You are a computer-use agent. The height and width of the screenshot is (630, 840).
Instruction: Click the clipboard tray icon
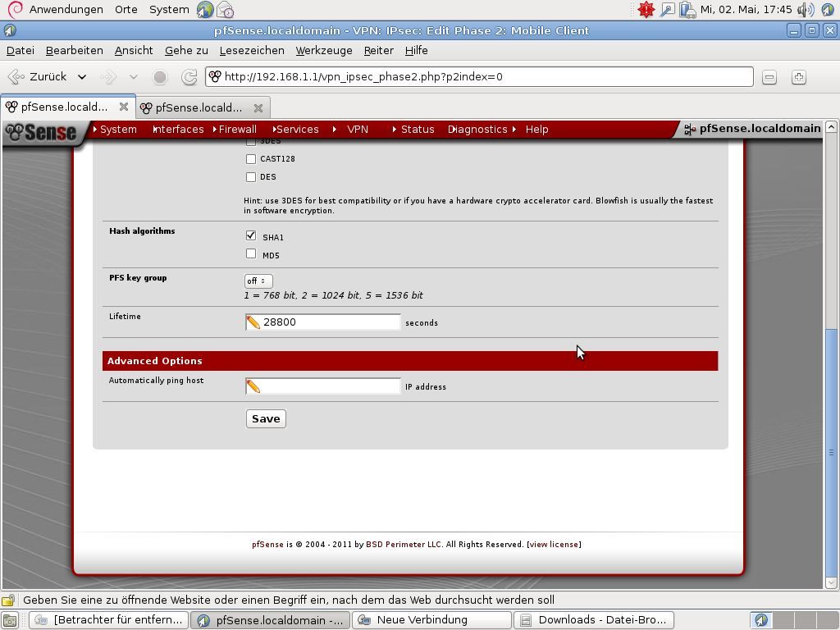click(687, 10)
